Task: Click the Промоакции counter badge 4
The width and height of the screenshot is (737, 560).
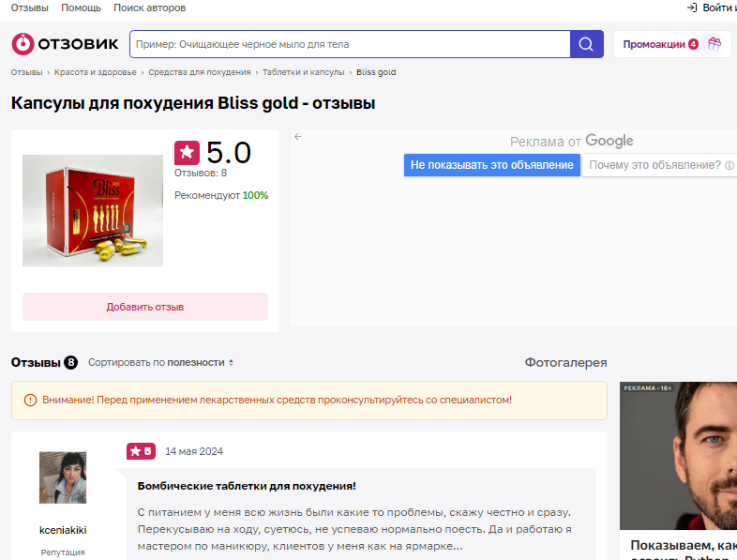Action: [x=693, y=44]
